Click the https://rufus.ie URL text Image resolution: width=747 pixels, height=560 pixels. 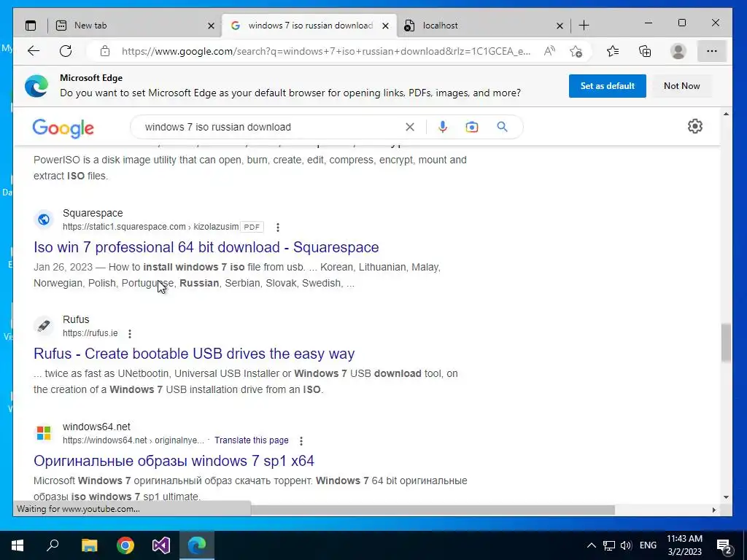90,333
